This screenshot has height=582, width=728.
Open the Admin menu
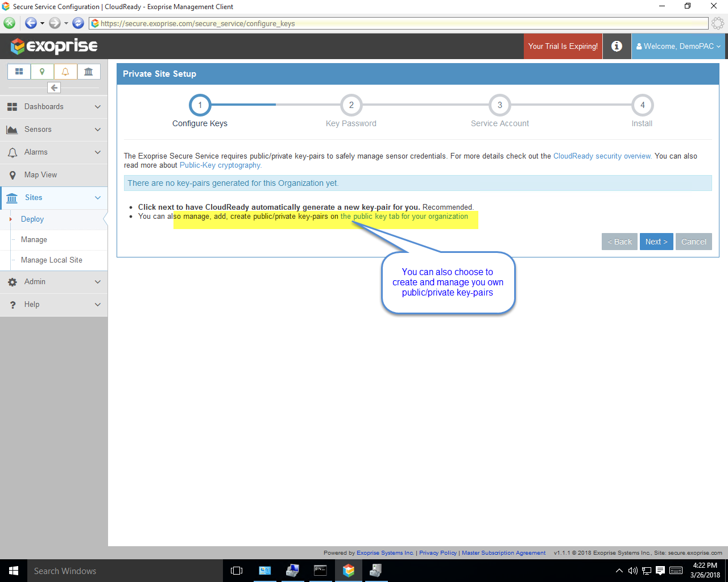pyautogui.click(x=53, y=282)
